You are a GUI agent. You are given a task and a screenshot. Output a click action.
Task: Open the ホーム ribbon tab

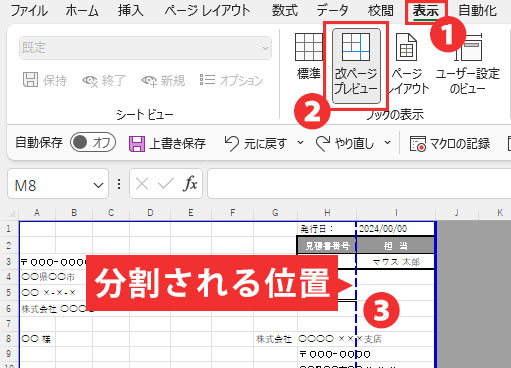pyautogui.click(x=82, y=11)
